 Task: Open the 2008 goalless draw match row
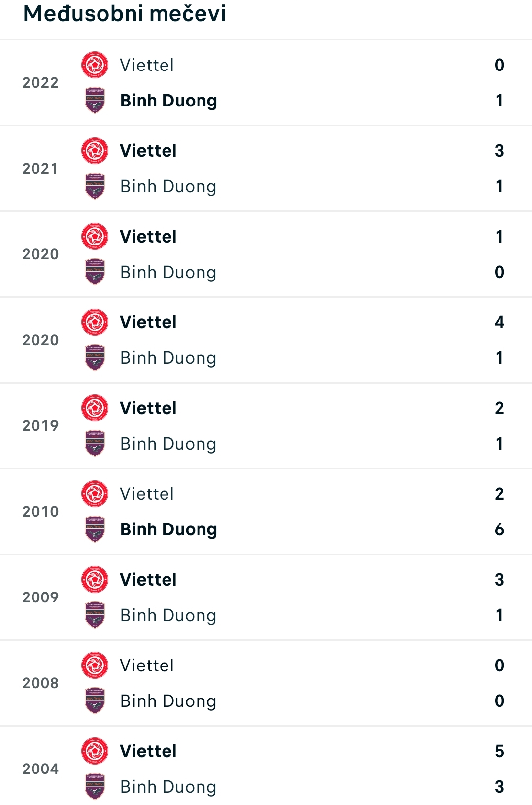pyautogui.click(x=266, y=683)
